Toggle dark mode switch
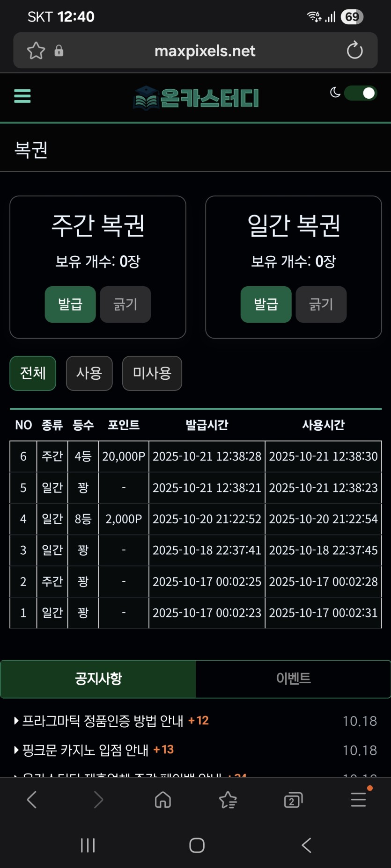391x868 pixels. [x=360, y=93]
